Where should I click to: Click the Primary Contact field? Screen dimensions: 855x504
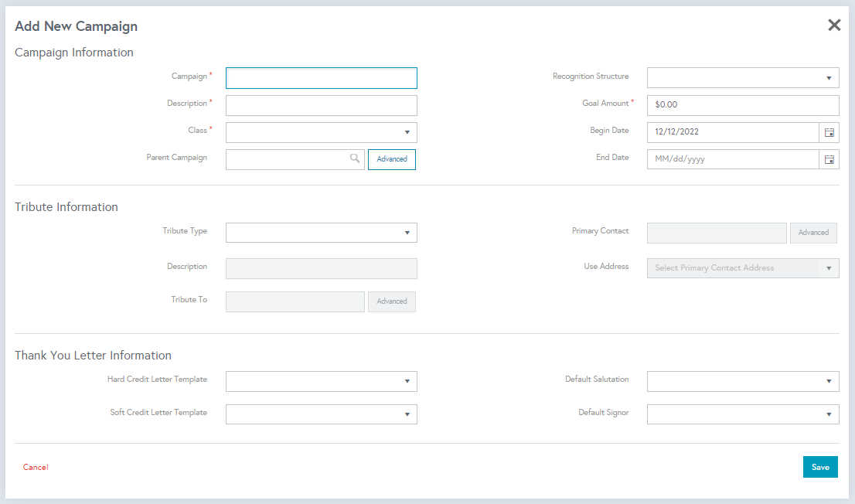point(717,233)
